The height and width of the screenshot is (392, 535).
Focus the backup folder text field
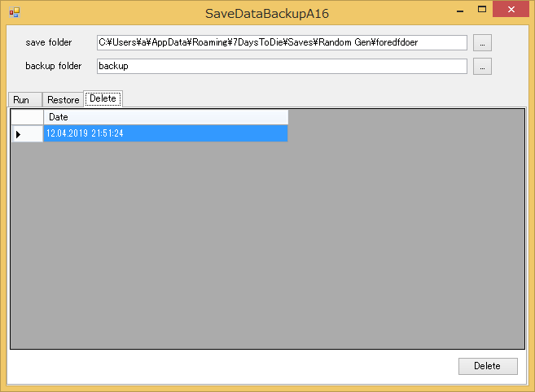point(282,66)
